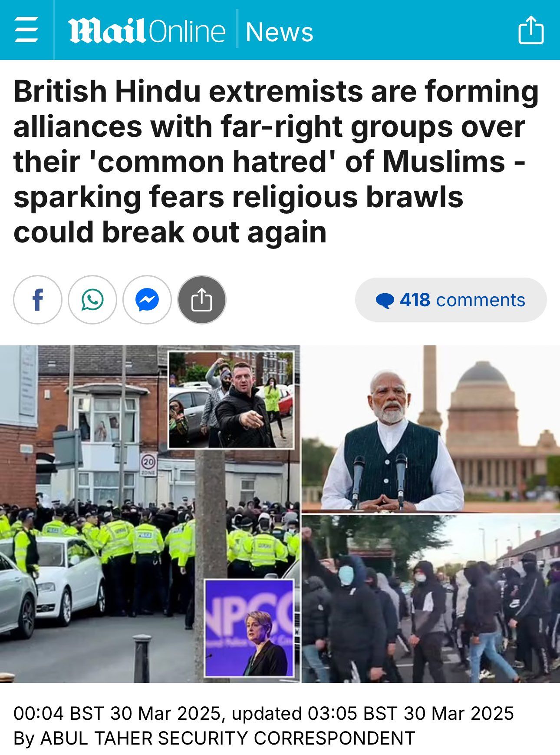The image size is (560, 755).
Task: Open the NPCC speaker inset photo
Action: coord(249,628)
